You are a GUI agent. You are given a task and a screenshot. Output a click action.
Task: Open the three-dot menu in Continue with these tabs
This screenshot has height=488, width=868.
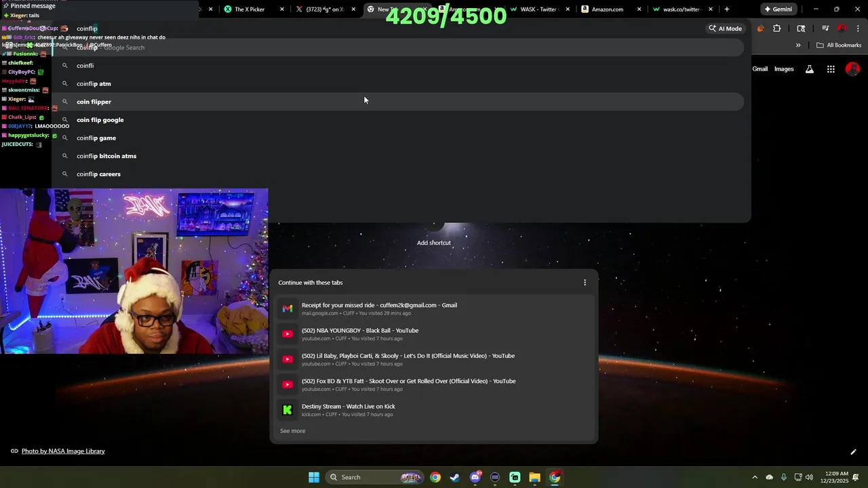[585, 283]
